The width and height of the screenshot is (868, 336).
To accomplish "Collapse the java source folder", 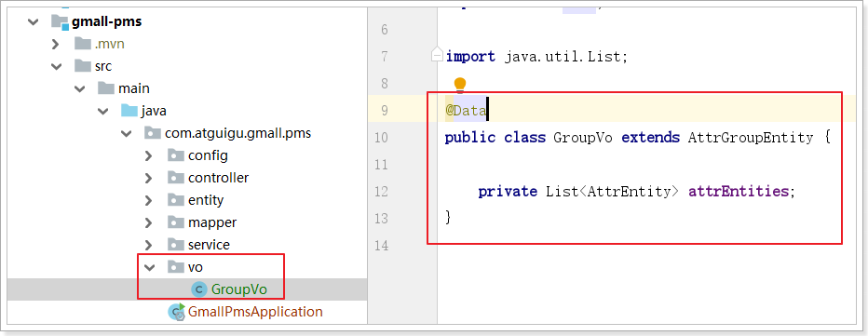I will point(103,112).
